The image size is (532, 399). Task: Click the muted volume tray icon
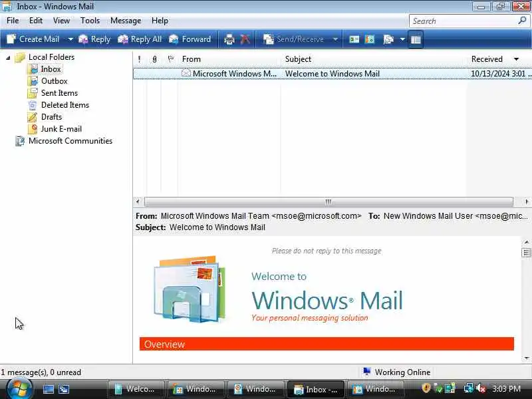481,388
